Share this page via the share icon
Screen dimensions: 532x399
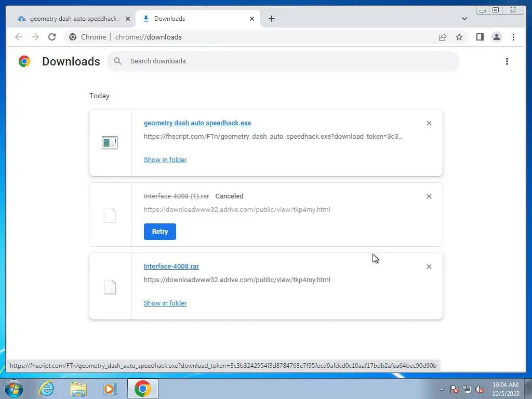pyautogui.click(x=443, y=37)
